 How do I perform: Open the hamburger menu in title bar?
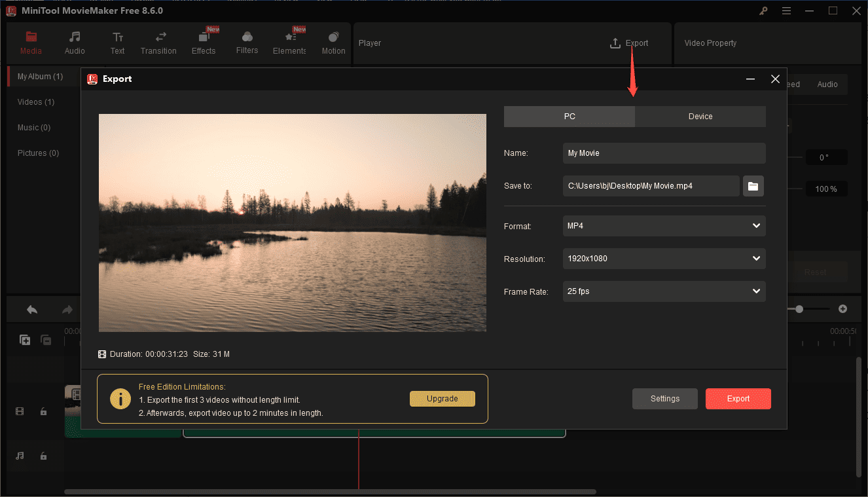point(786,11)
